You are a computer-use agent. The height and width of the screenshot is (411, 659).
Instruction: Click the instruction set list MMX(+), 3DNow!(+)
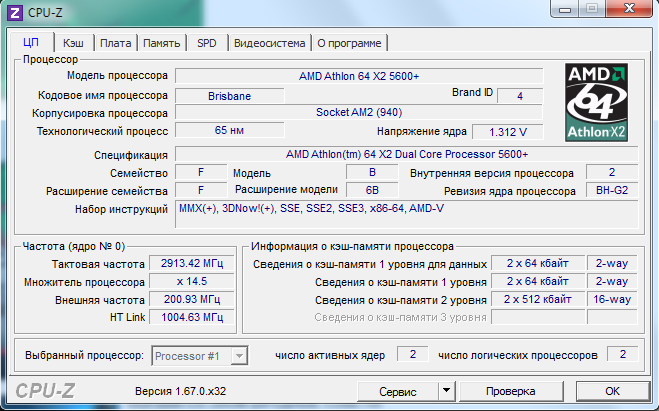[x=407, y=214]
